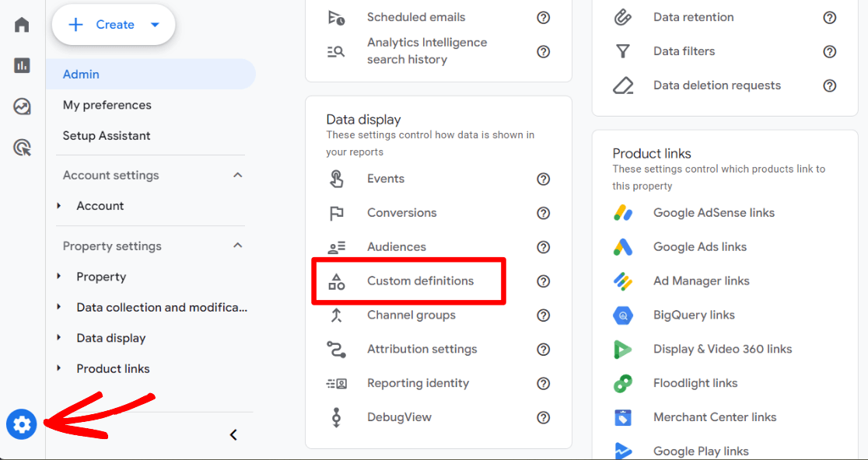Expand the Product links tree item
The image size is (868, 460).
point(59,369)
